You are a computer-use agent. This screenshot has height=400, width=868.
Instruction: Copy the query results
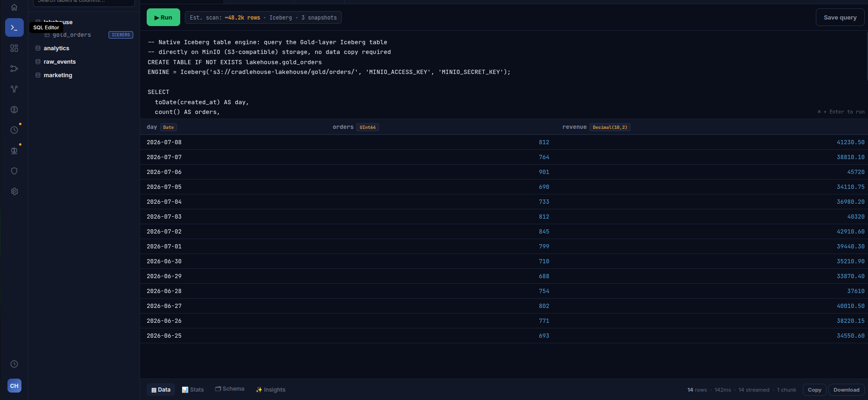coord(814,390)
